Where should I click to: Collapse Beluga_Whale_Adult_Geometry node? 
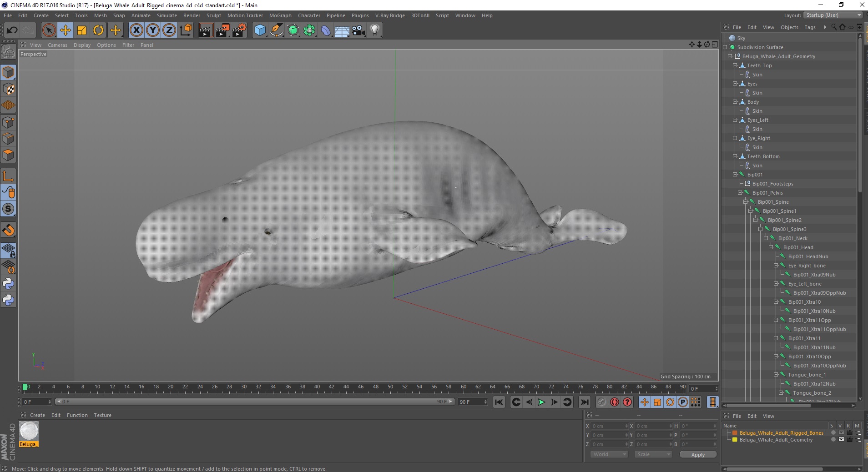(730, 56)
